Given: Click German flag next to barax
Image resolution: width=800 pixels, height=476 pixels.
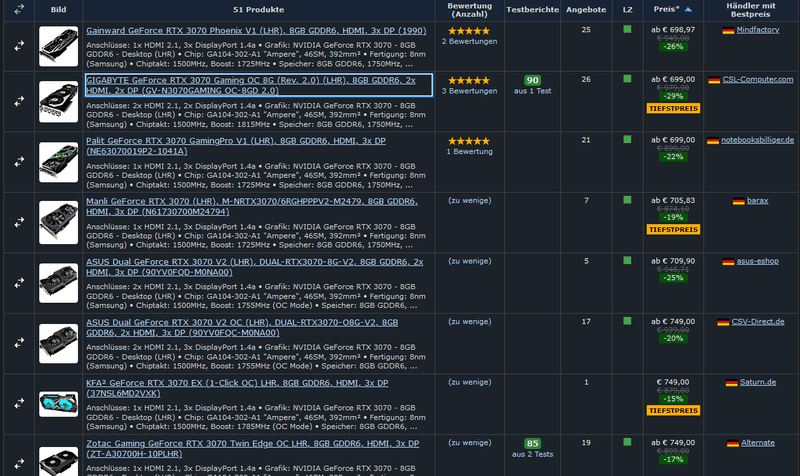Looking at the screenshot, I should pos(738,201).
